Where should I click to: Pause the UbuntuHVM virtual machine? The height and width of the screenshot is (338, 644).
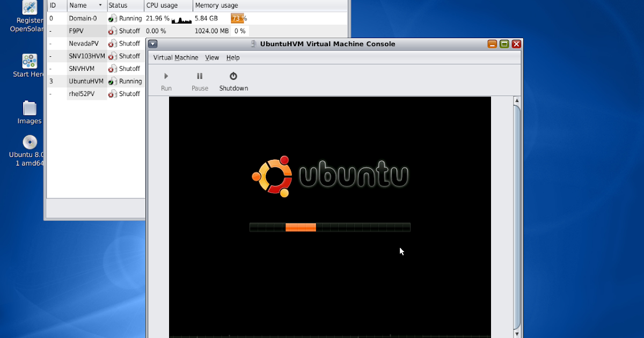click(200, 82)
